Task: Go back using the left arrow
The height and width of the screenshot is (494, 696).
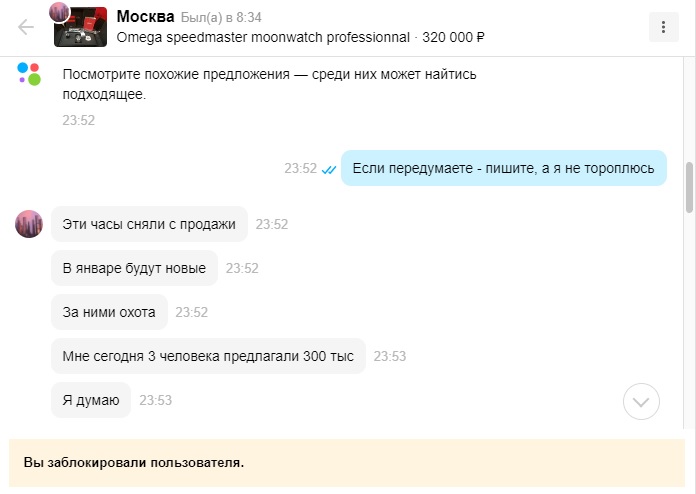Action: click(25, 27)
